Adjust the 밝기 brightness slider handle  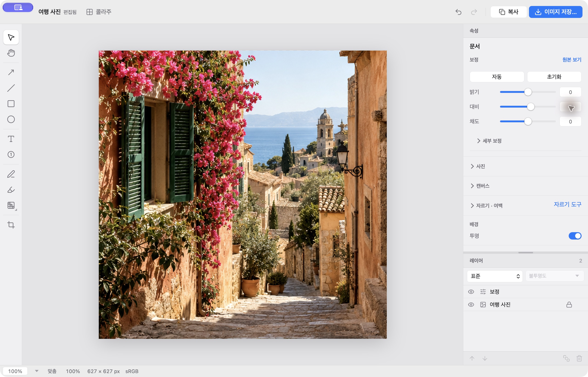point(528,92)
